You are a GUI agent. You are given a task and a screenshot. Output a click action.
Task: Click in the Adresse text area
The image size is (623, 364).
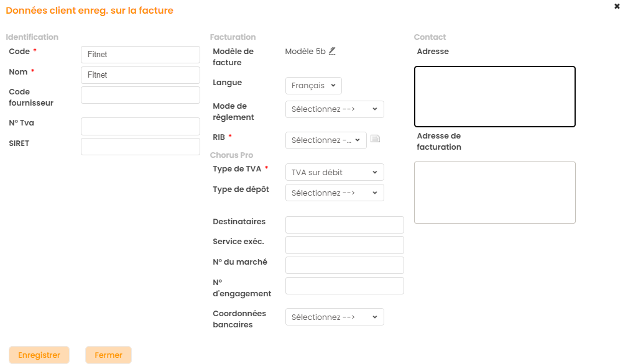pos(494,97)
